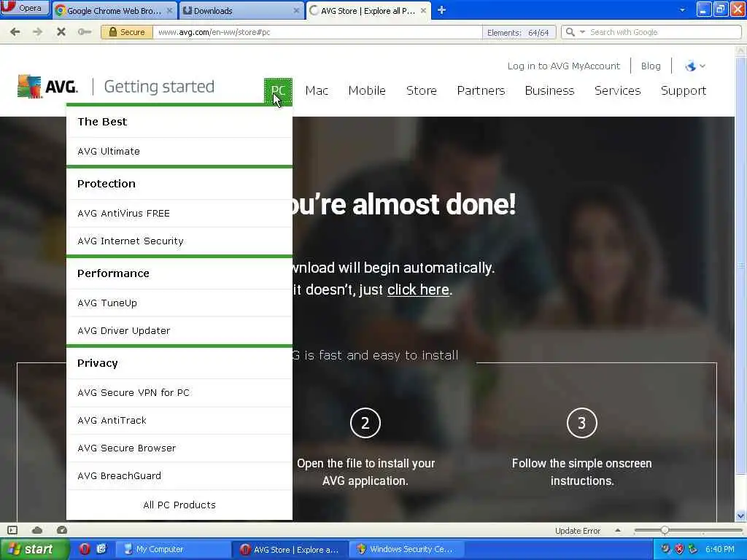The image size is (747, 560).
Task: Select the AVG Store tab
Action: pyautogui.click(x=368, y=10)
